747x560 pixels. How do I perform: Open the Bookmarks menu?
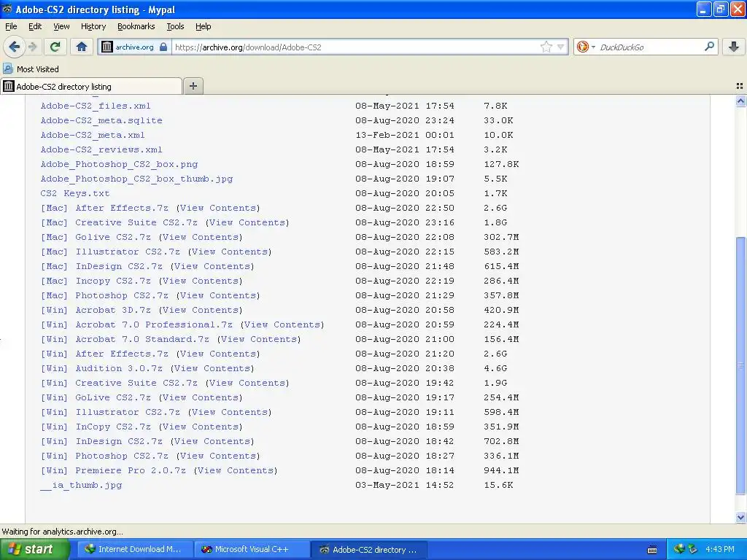pos(136,26)
